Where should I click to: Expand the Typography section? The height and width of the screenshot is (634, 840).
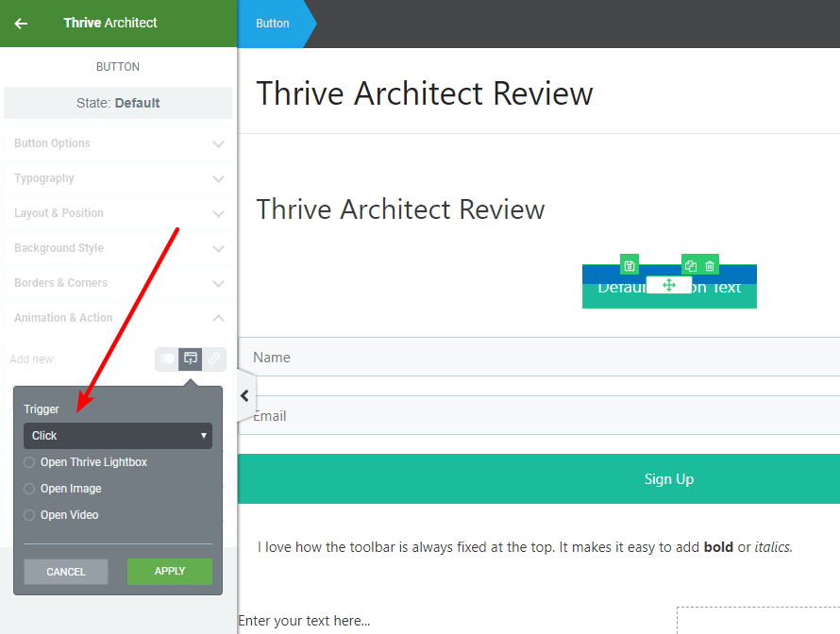pyautogui.click(x=118, y=178)
